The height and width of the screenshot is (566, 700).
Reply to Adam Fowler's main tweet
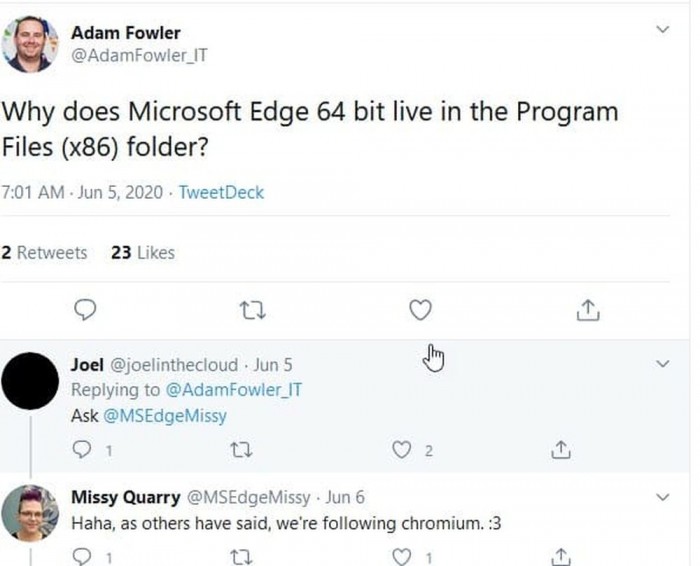87,311
